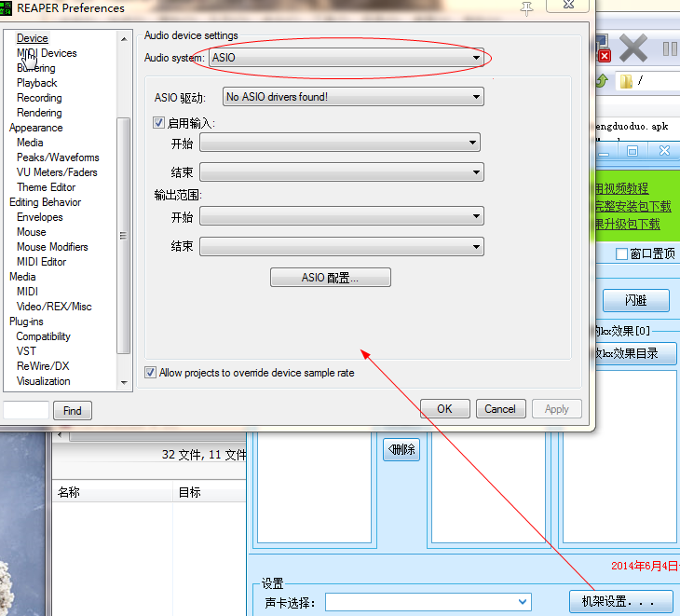Image resolution: width=680 pixels, height=616 pixels.
Task: Click left arrow on file list scrollbar
Action: click(x=60, y=434)
